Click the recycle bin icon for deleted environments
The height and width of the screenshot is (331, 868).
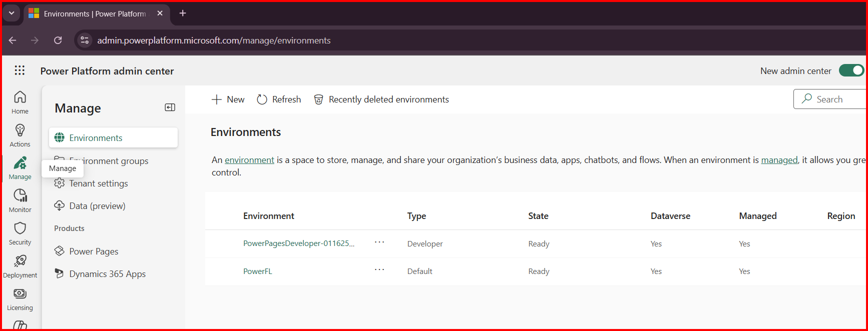point(318,99)
